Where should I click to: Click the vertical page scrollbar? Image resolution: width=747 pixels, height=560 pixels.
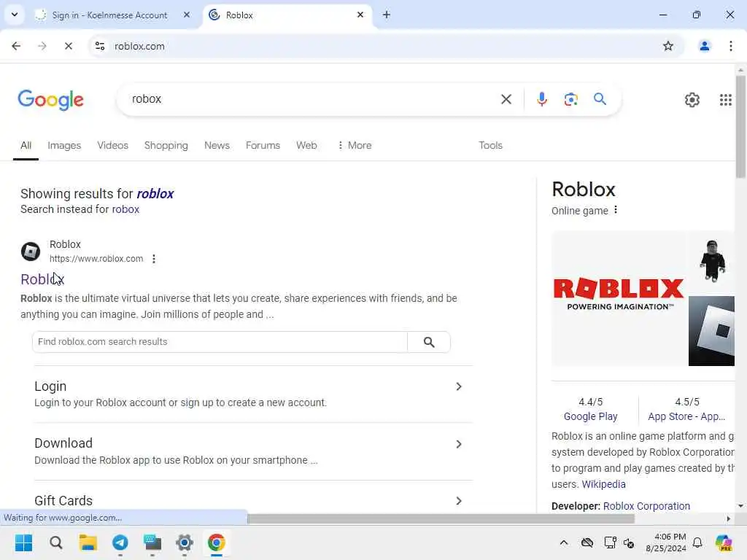(740, 126)
